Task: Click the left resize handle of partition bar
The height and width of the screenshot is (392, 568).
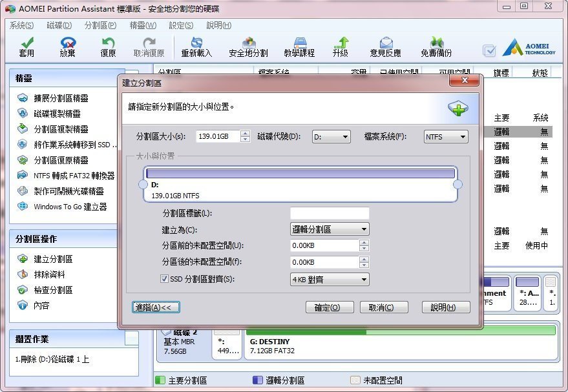Action: coord(143,185)
